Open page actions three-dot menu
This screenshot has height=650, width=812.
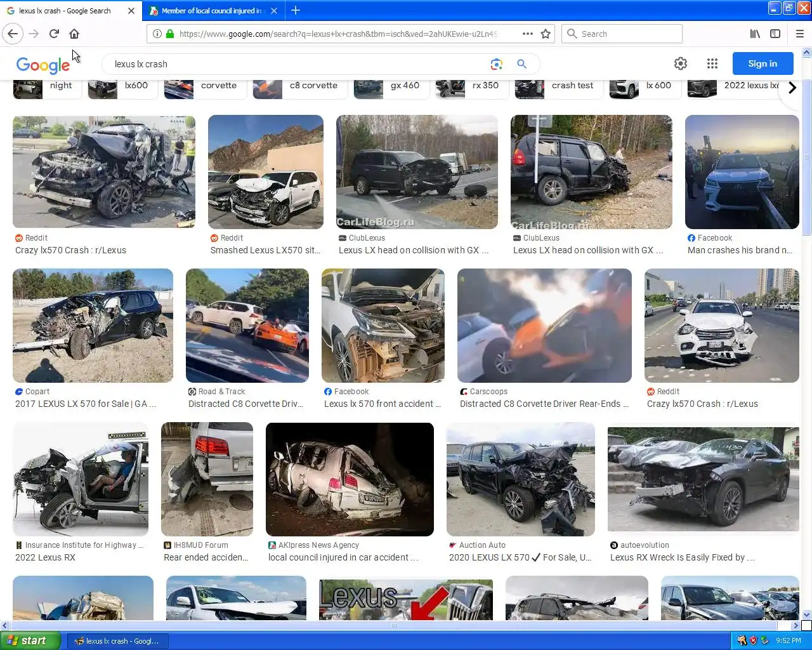(527, 34)
